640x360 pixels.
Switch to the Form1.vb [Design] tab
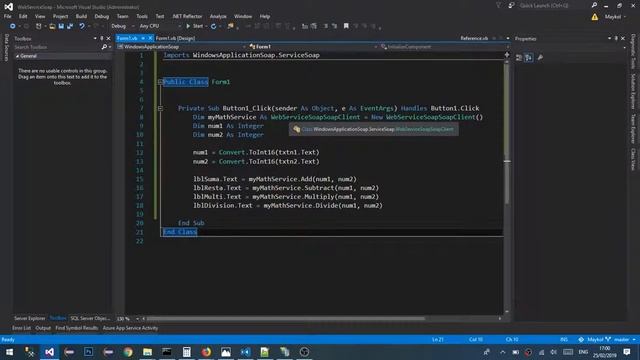(x=176, y=38)
